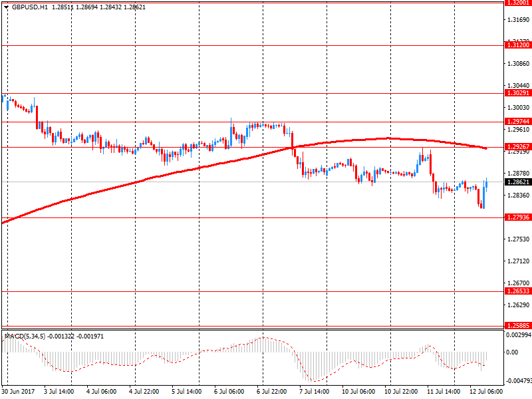Click the 1.29267 level price tag
The image size is (532, 399).
tap(518, 147)
